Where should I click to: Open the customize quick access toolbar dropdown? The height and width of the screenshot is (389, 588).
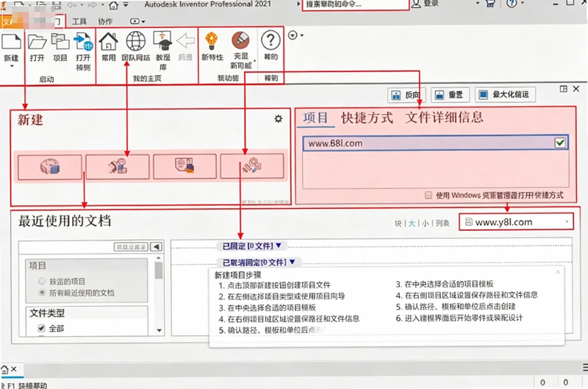coord(126,5)
